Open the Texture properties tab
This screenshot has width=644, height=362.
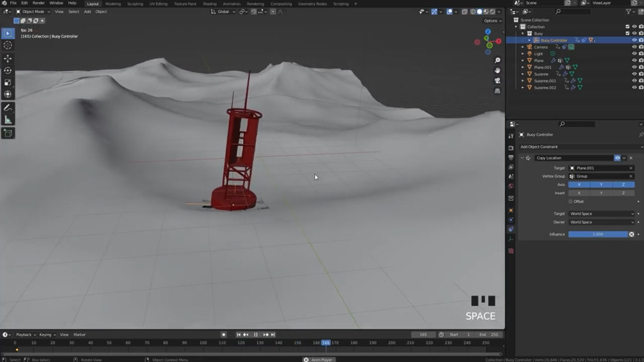(511, 251)
